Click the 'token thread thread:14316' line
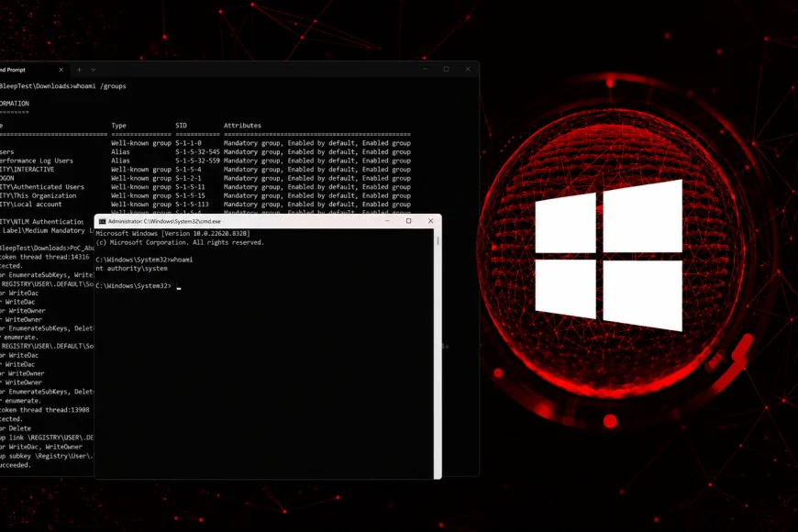The height and width of the screenshot is (532, 798). [x=45, y=257]
